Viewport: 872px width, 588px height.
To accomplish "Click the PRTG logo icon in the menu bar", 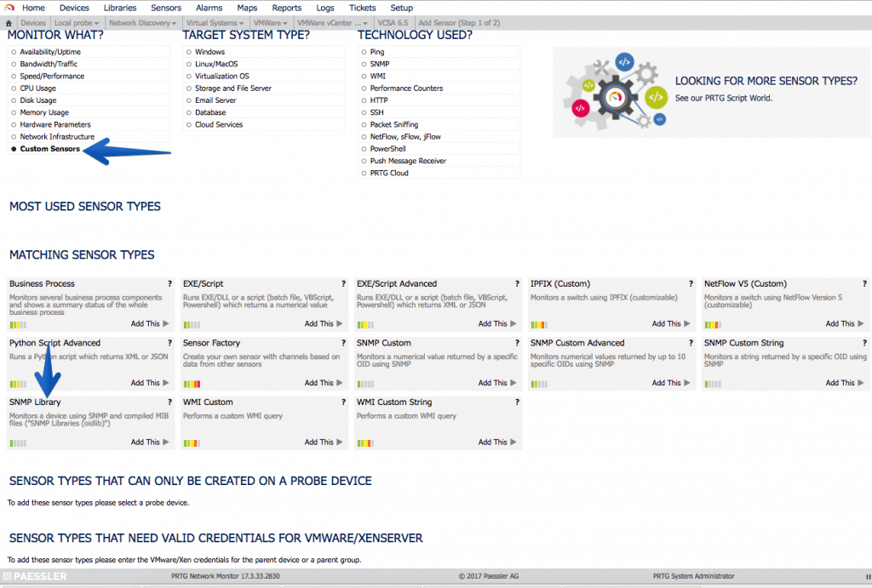I will pyautogui.click(x=9, y=8).
